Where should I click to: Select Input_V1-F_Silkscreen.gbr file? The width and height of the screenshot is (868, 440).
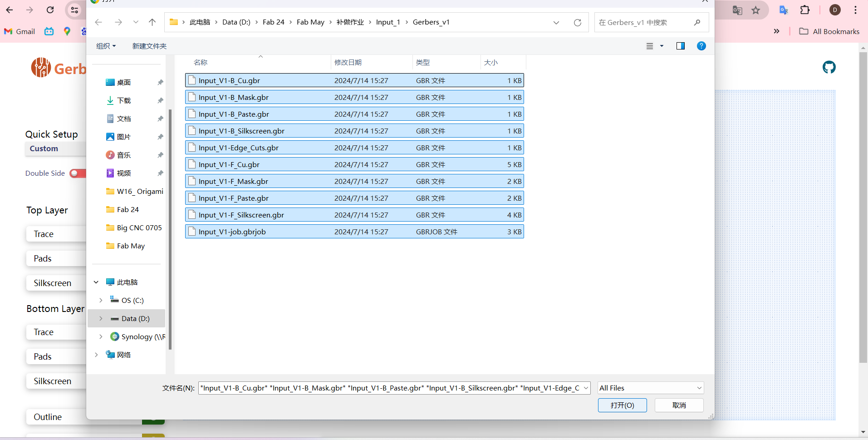pos(354,215)
